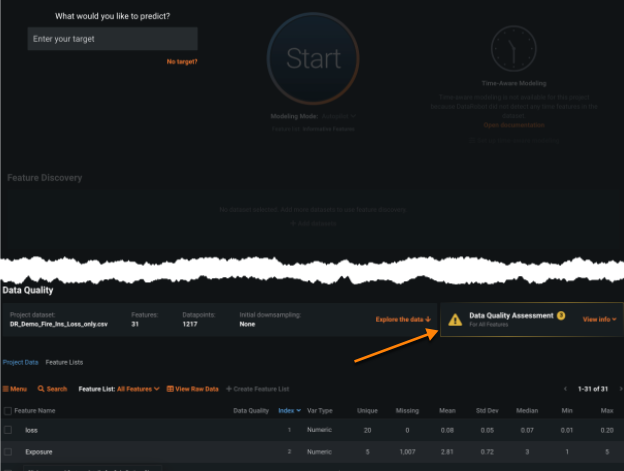The height and width of the screenshot is (471, 624).
Task: Sort by Median column header
Action: 527,411
